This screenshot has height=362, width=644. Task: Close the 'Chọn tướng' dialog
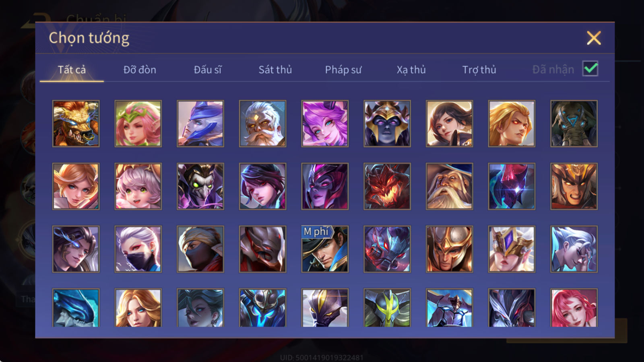[594, 38]
